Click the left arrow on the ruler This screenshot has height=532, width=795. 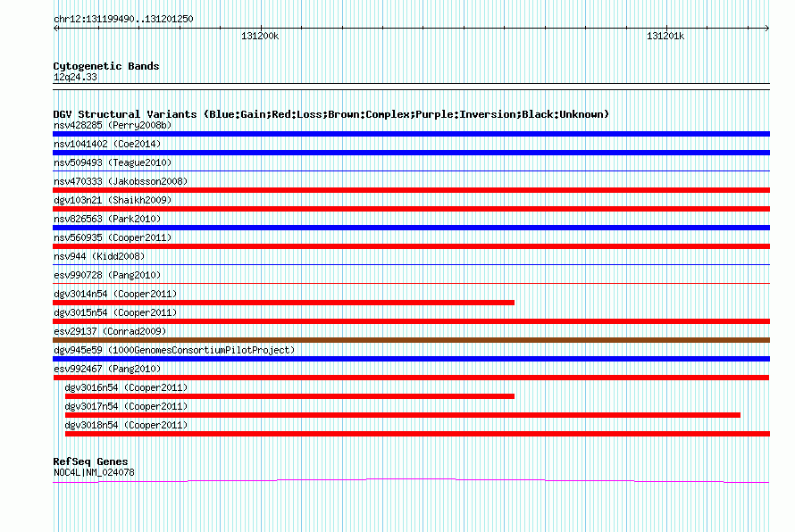pos(55,28)
